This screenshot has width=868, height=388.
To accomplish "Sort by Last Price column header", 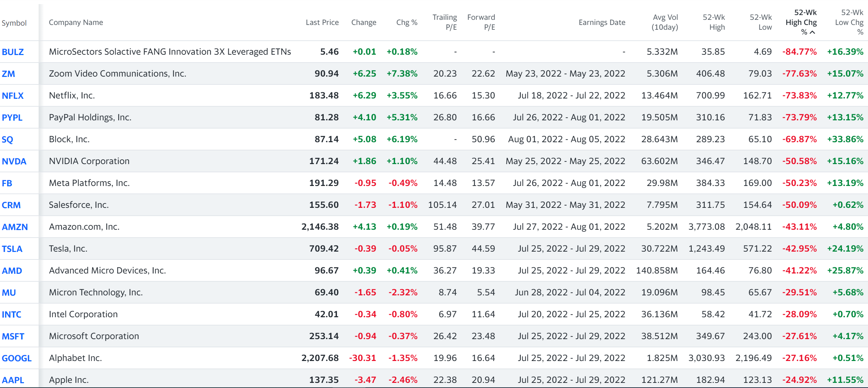I will 322,22.
